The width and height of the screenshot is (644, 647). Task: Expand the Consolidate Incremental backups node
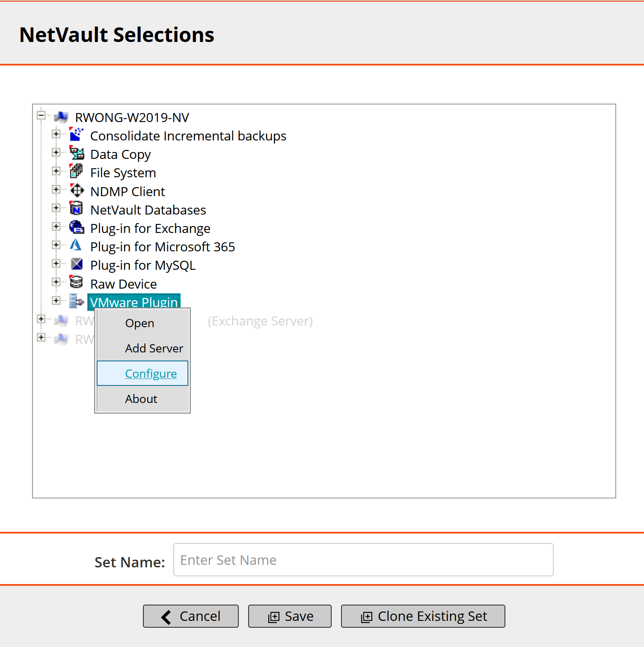click(56, 134)
